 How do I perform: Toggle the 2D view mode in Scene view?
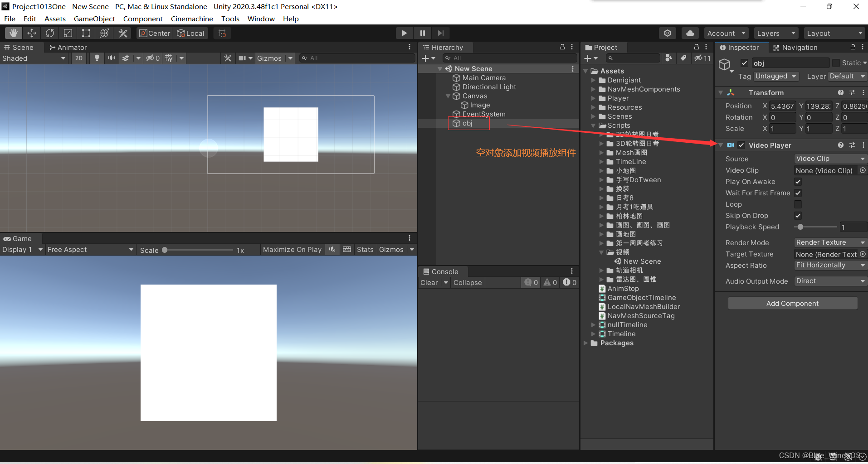click(78, 58)
